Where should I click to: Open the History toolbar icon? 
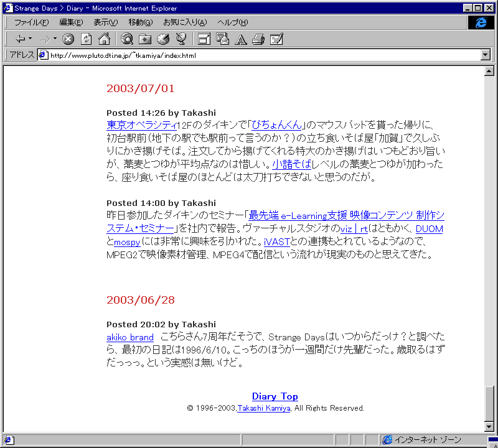[163, 39]
